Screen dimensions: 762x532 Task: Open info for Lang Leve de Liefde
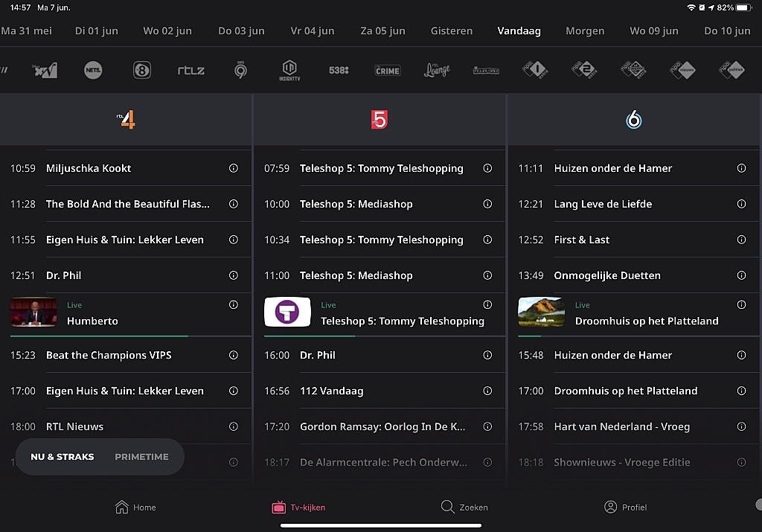[741, 204]
